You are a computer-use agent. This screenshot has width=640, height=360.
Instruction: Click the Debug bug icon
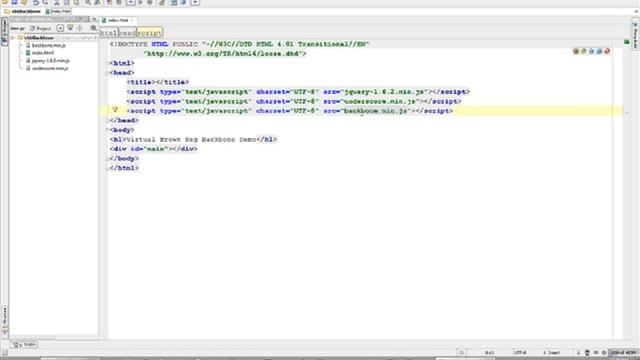tap(150, 2)
